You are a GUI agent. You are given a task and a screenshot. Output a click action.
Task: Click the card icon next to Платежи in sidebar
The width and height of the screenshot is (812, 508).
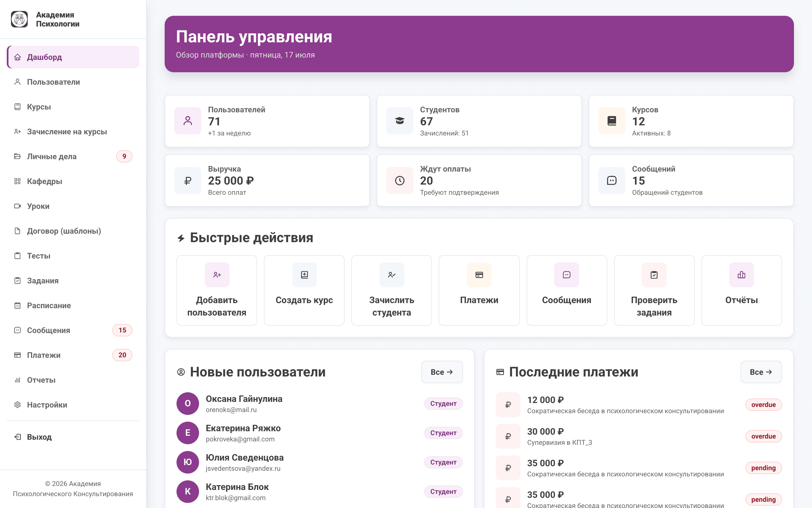click(17, 355)
